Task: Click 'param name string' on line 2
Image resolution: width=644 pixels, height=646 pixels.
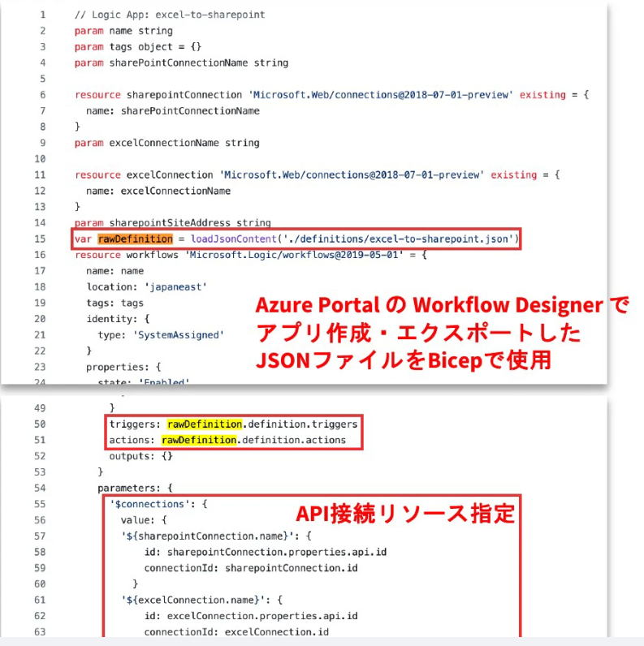Action: (123, 31)
